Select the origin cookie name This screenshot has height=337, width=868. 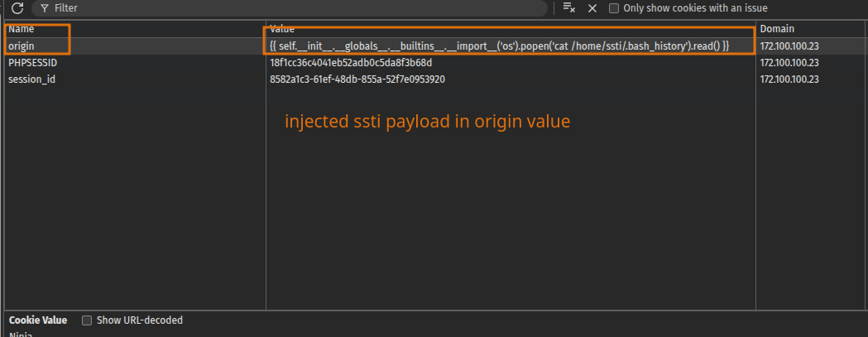click(x=22, y=46)
